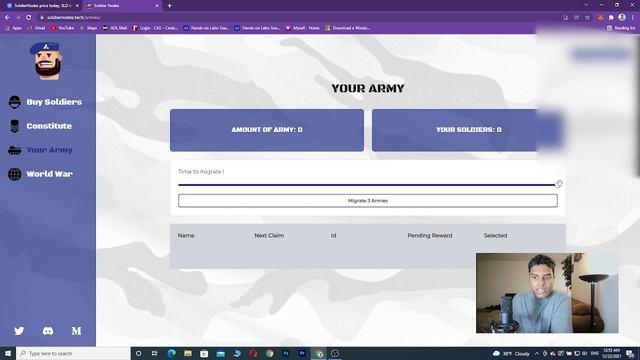
Task: Click the taskbar search box
Action: point(73,353)
